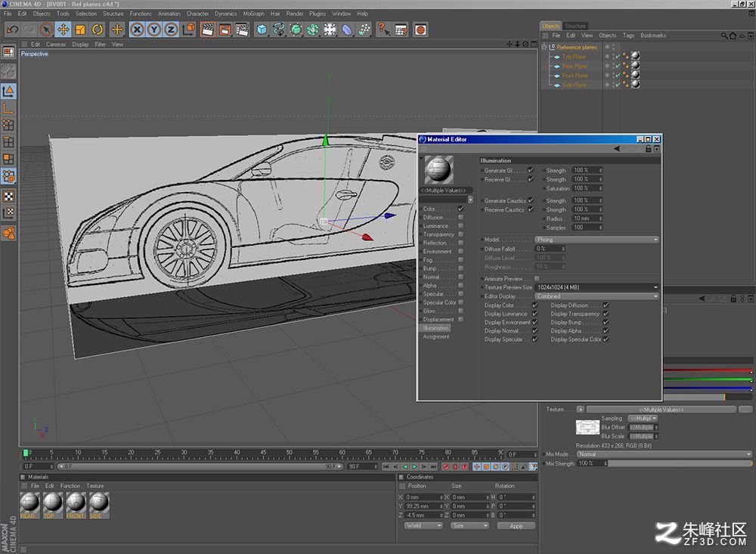Uncheck Generate GI in Illumination
756x554 pixels.
click(x=531, y=170)
